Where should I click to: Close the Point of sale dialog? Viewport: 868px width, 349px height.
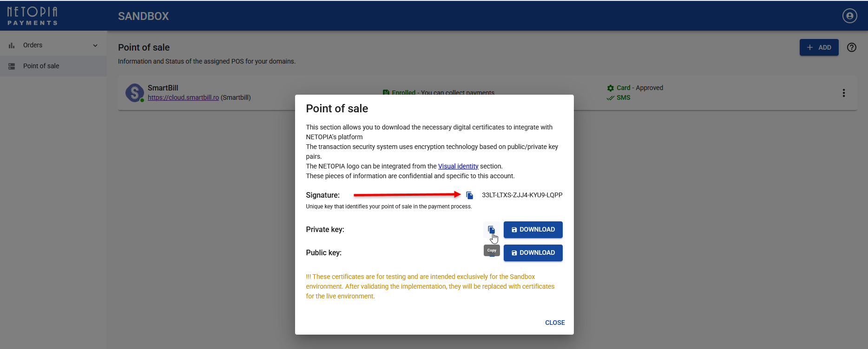coord(554,323)
